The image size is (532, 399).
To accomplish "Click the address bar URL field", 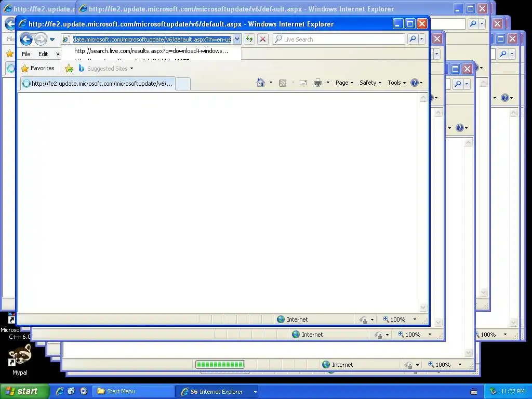I will 152,39.
